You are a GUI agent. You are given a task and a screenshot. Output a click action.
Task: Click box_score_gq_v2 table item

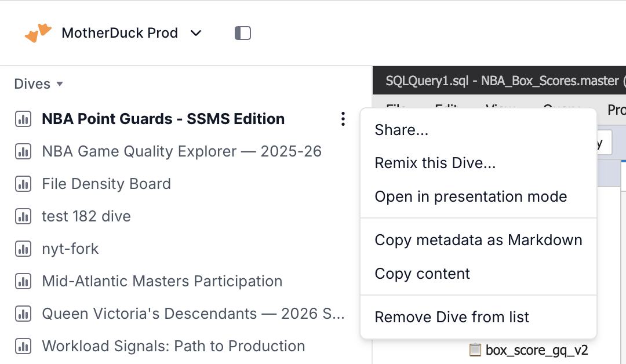coord(537,350)
